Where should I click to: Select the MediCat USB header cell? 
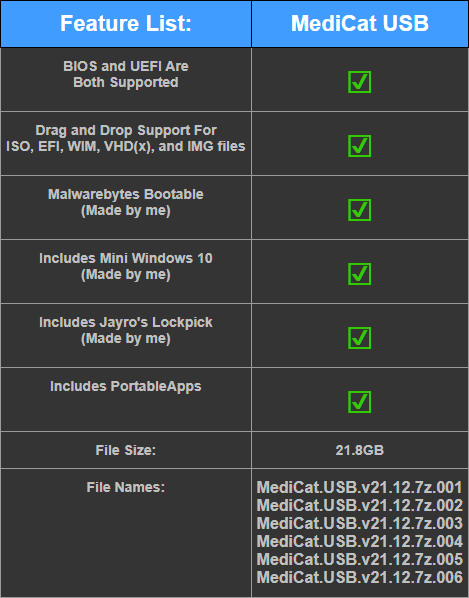tap(360, 24)
